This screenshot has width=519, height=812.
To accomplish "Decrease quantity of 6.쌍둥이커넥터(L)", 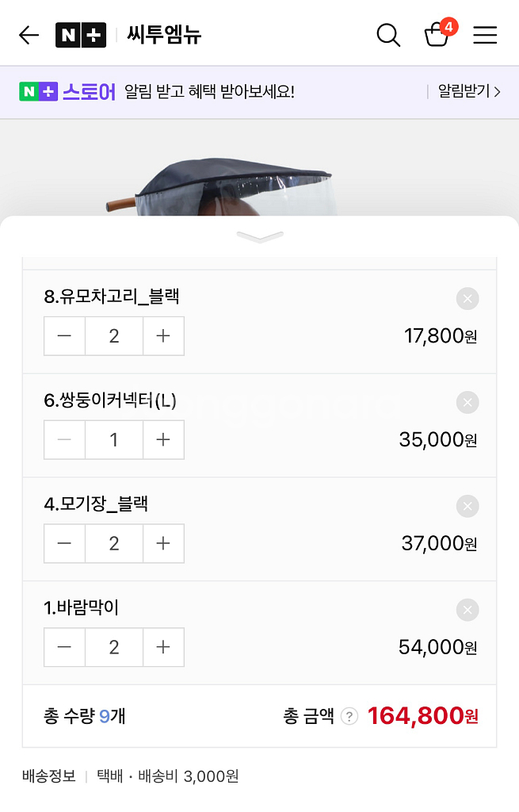I will [64, 439].
